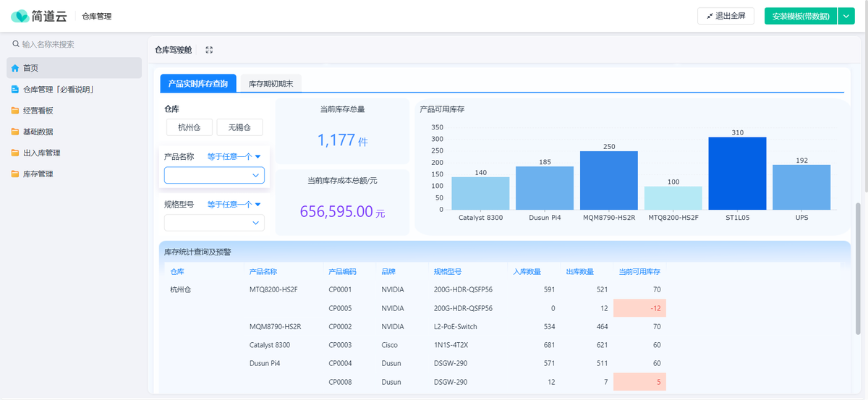Toggle the 杭州仓 warehouse filter
Viewport: 868px width, 400px height.
189,127
